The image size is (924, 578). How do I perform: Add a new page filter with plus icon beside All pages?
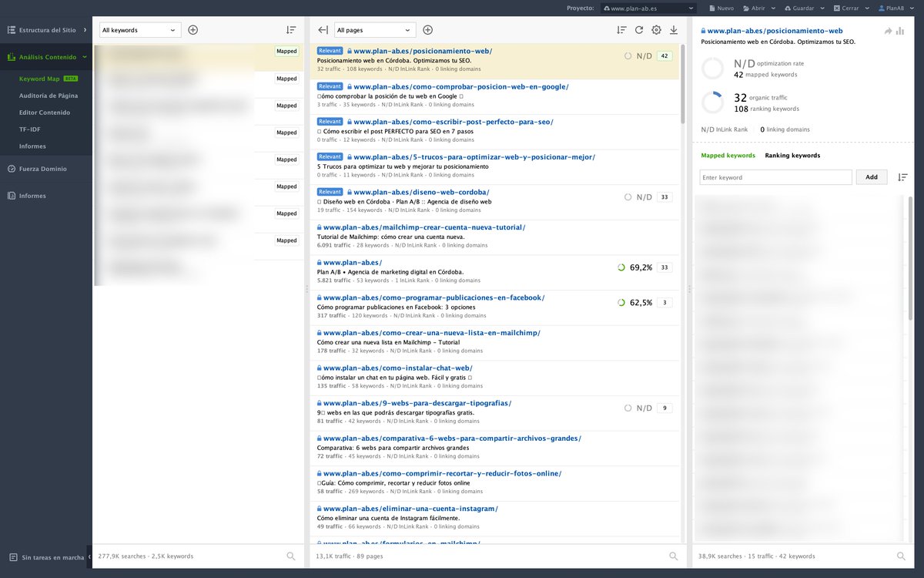pos(427,30)
